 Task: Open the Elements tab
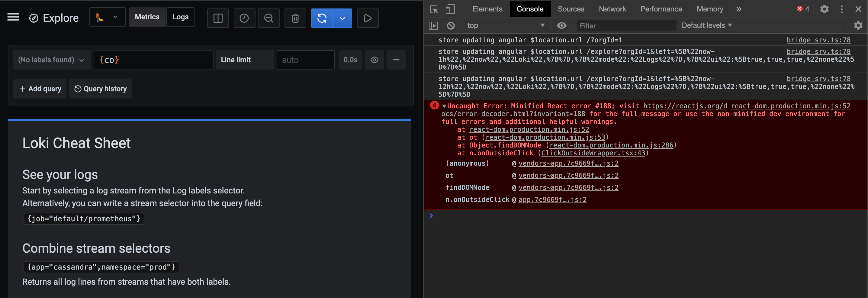click(x=487, y=9)
